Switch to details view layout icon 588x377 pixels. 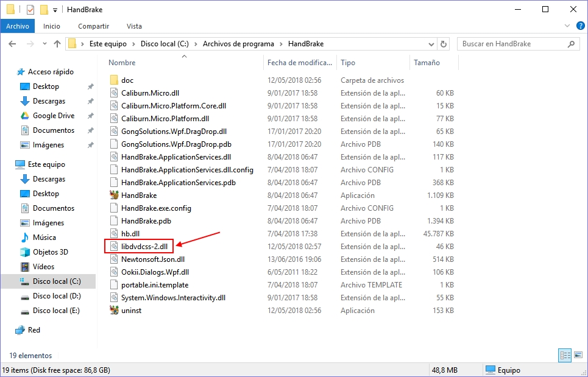tap(565, 355)
